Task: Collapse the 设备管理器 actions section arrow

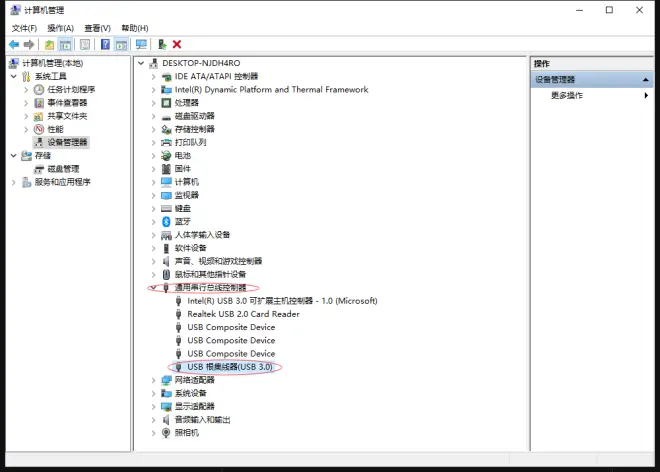Action: pyautogui.click(x=645, y=80)
